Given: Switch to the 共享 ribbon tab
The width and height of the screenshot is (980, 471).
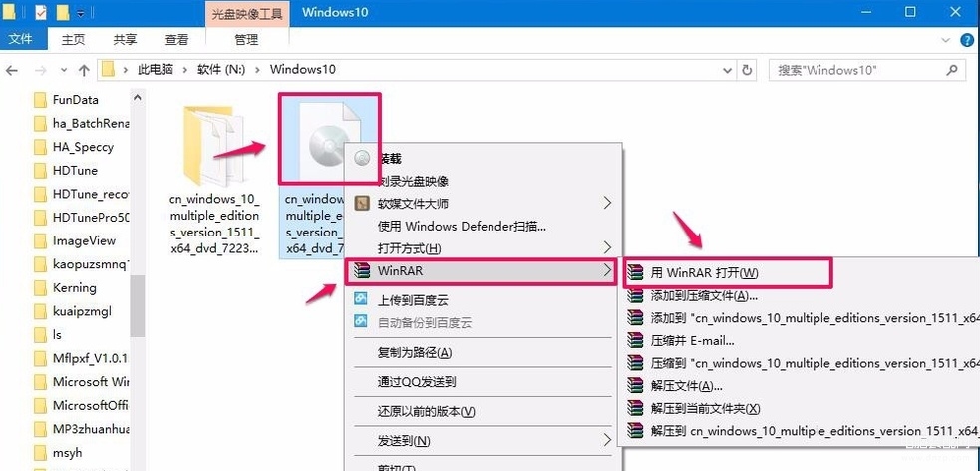Looking at the screenshot, I should 125,39.
